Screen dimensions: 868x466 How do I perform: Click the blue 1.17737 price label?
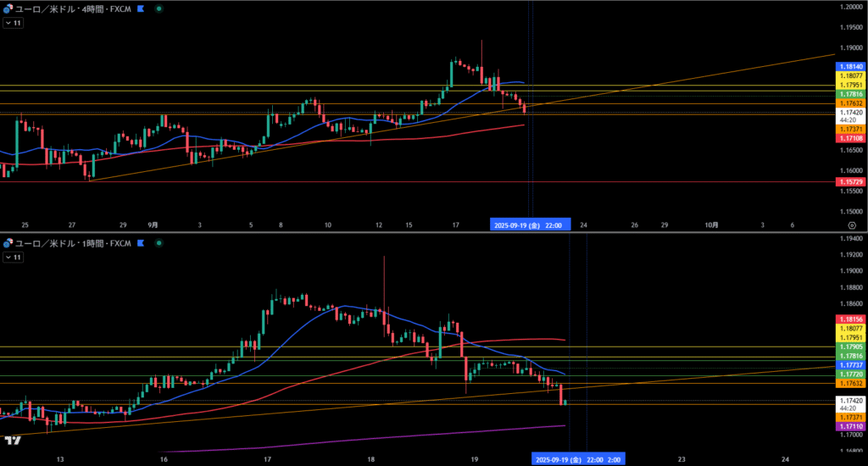pyautogui.click(x=850, y=364)
